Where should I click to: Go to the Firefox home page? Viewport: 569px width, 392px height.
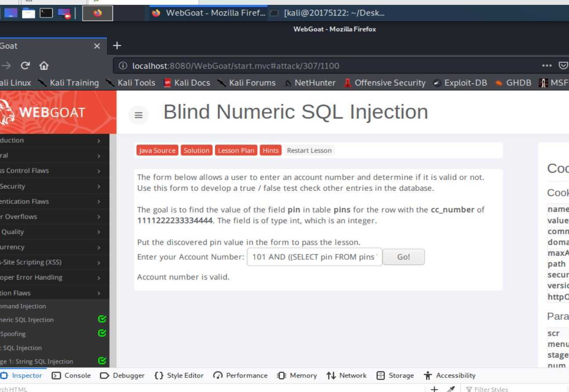click(43, 66)
